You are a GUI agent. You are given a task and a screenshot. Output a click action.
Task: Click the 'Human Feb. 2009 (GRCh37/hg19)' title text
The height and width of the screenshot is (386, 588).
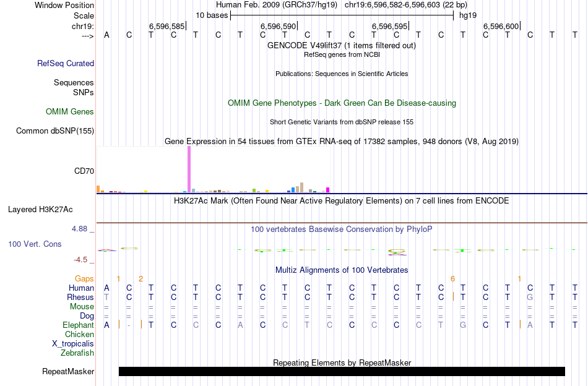pyautogui.click(x=277, y=5)
